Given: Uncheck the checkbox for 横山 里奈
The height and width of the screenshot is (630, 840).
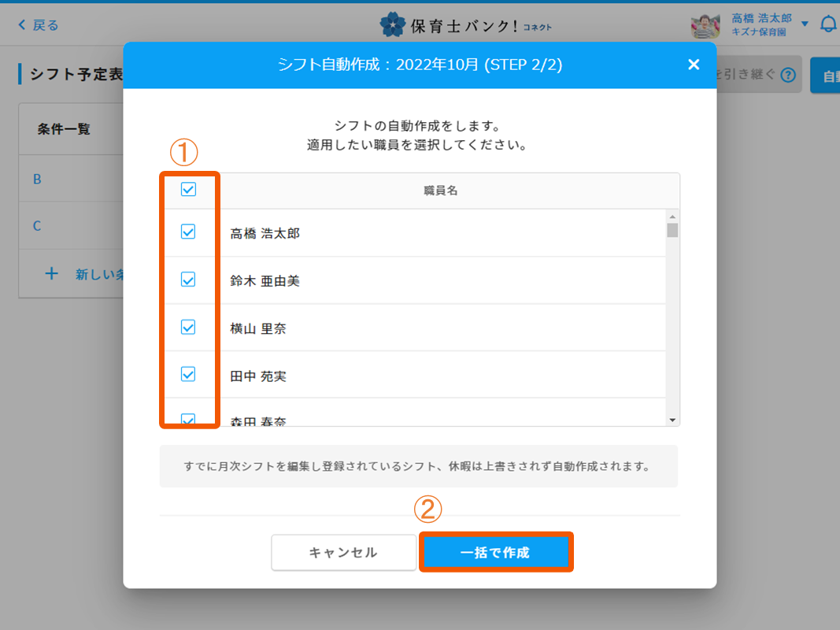Looking at the screenshot, I should click(x=188, y=327).
